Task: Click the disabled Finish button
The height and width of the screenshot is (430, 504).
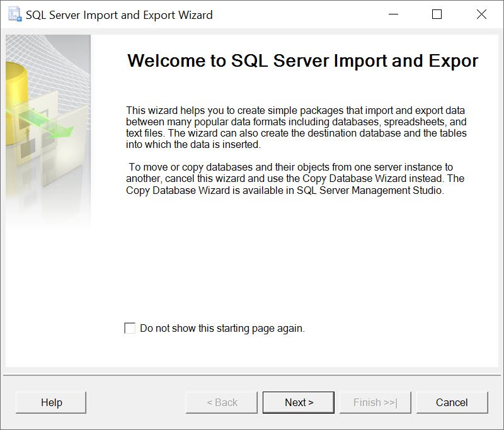Action: (375, 402)
